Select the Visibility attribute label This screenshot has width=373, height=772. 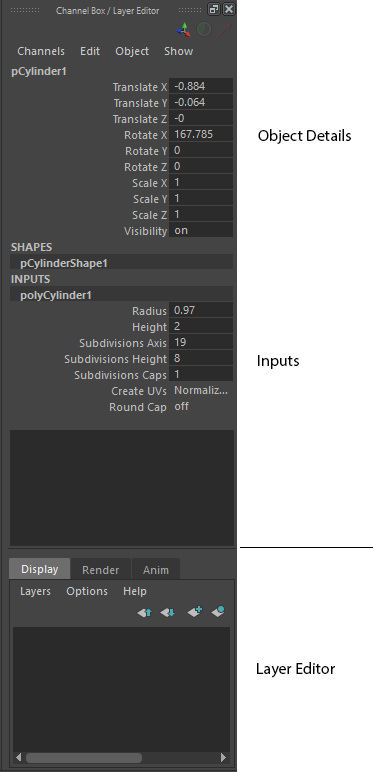pyautogui.click(x=146, y=231)
